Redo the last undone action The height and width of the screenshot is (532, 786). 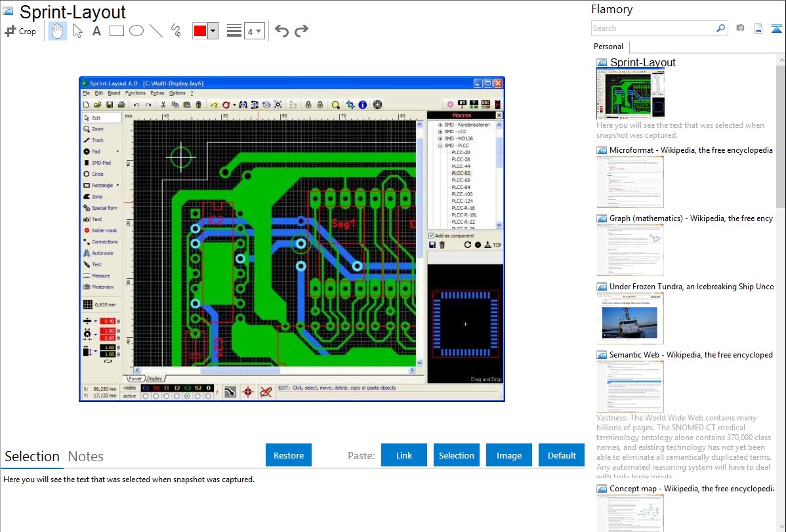tap(301, 31)
